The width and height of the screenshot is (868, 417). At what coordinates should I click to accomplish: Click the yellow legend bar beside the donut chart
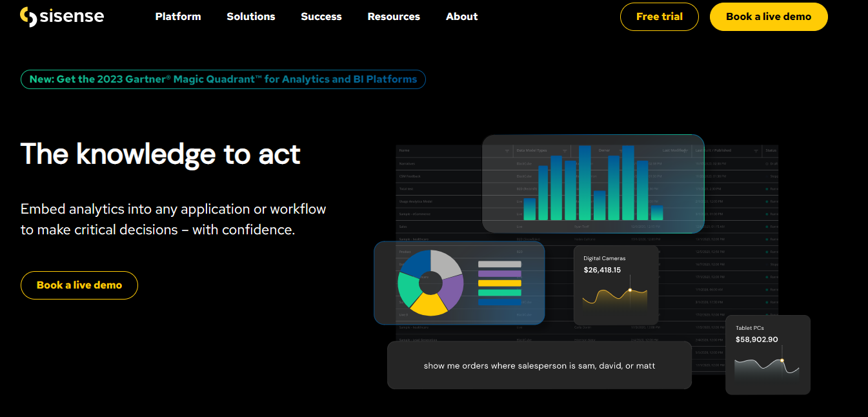[500, 283]
